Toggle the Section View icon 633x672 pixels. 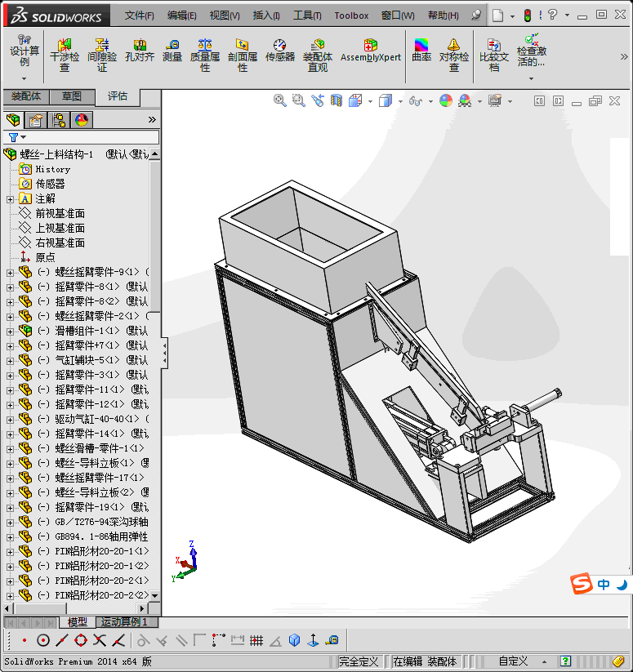point(337,100)
